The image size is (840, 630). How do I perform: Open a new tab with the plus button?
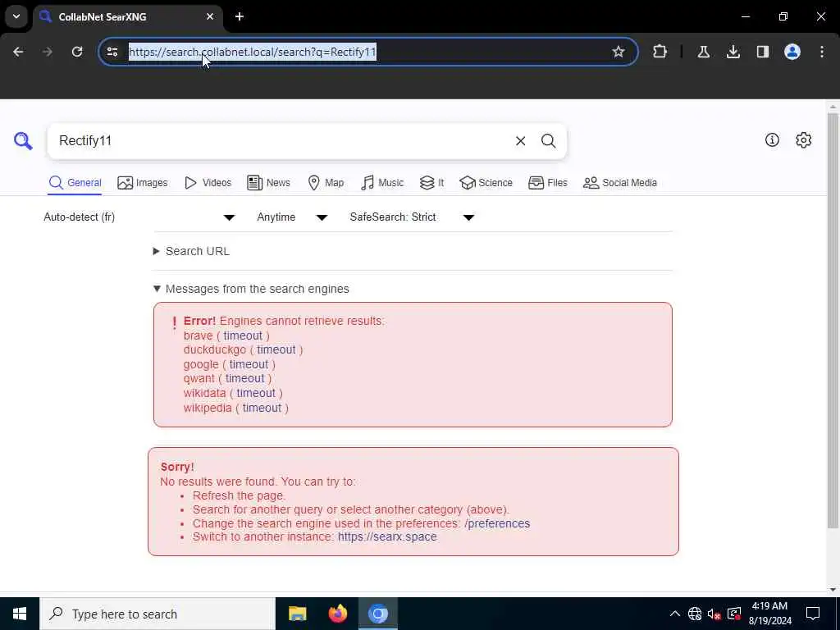[x=240, y=16]
